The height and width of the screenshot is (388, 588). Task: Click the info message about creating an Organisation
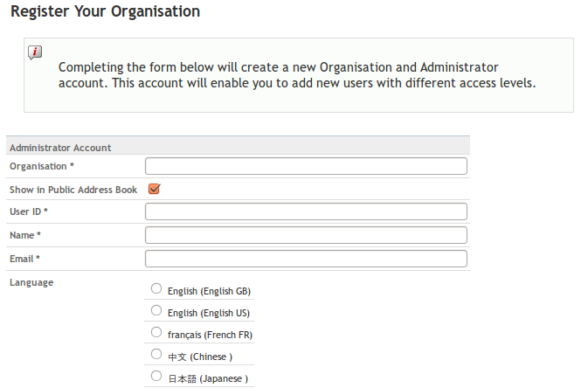pyautogui.click(x=297, y=75)
